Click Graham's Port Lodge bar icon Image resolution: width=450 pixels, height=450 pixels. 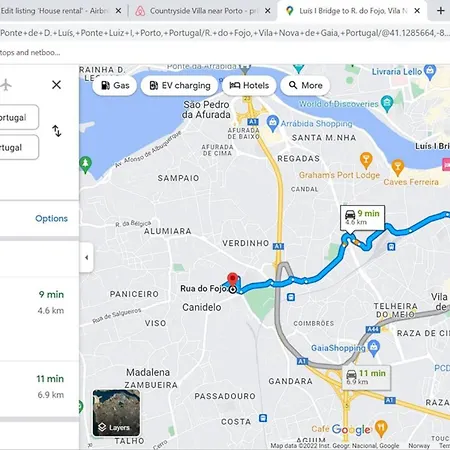(366, 161)
